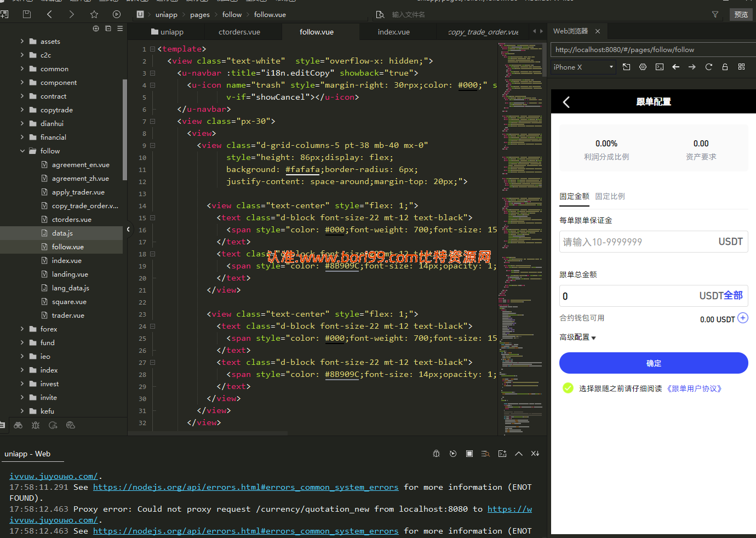756x538 pixels.
Task: Open the first nodejs.org errors link in console
Action: tap(245, 487)
